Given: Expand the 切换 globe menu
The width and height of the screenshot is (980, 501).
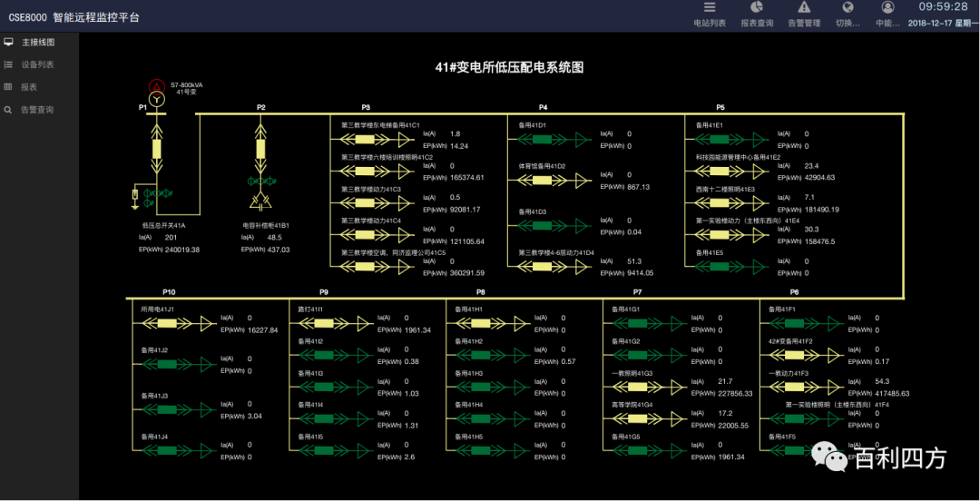Looking at the screenshot, I should coord(847,7).
